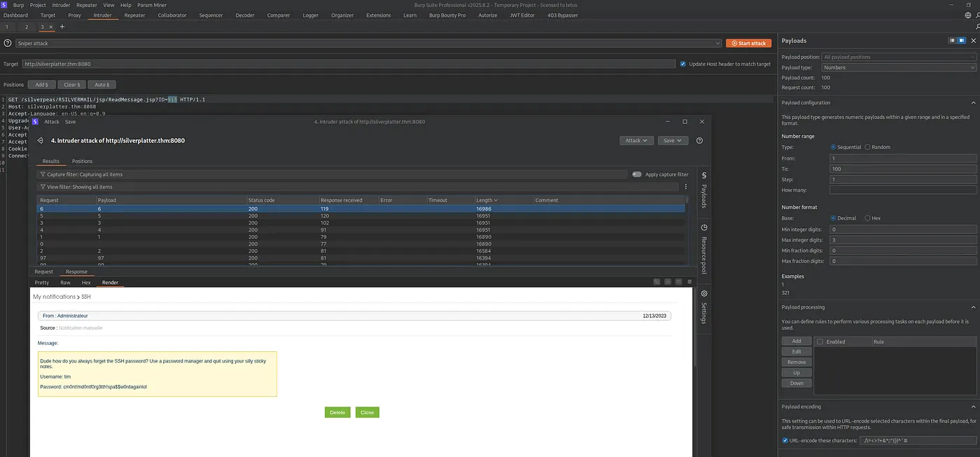Open the Attack menu in attack window
Viewport: 980px width, 457px height.
click(x=52, y=122)
